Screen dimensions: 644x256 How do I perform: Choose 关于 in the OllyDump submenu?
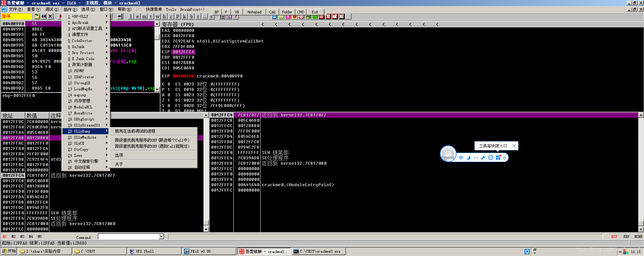click(153, 164)
